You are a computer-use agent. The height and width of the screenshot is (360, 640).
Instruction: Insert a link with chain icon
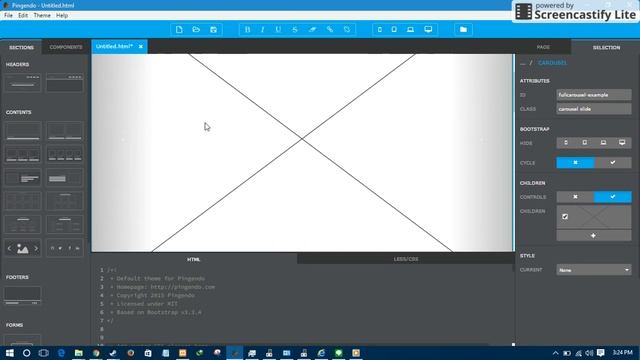click(330, 29)
